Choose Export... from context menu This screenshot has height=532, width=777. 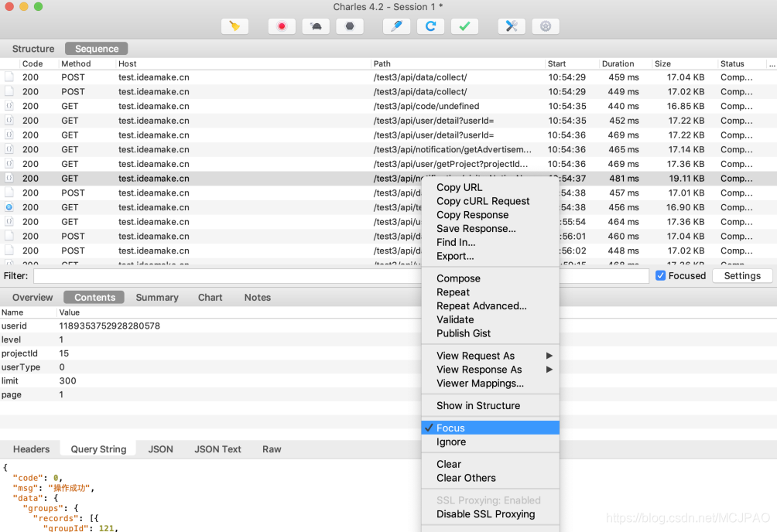[455, 256]
